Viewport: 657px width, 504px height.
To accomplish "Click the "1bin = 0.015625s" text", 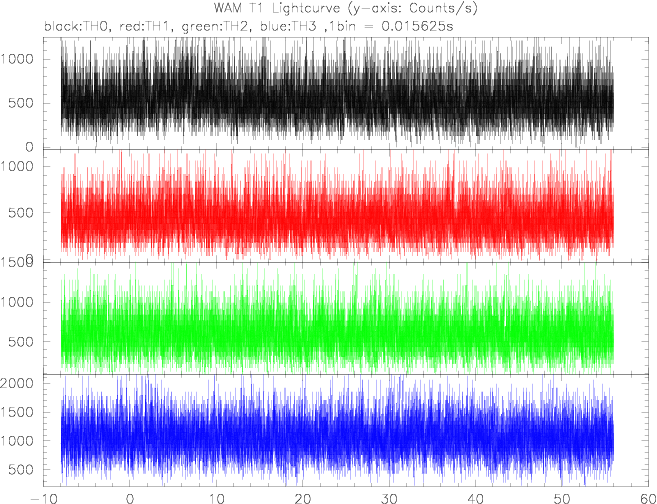I will coord(391,27).
